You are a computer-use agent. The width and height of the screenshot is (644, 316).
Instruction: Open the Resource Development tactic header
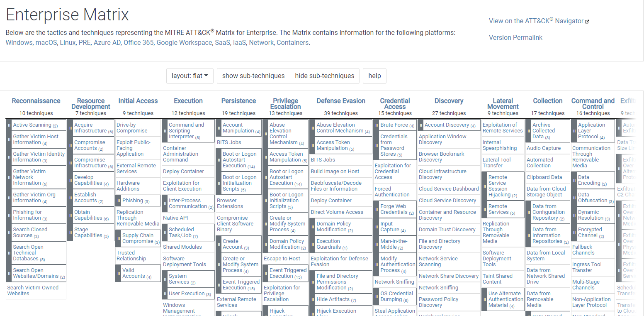tap(91, 104)
